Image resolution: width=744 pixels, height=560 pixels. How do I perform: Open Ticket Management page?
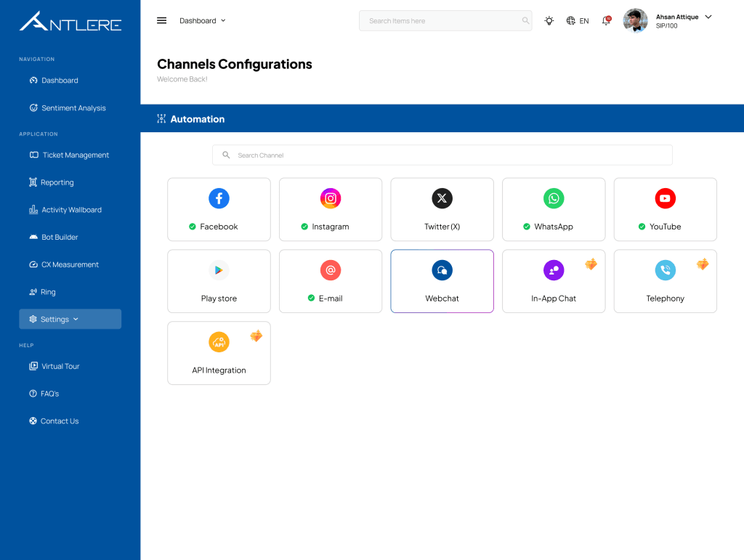pos(69,155)
